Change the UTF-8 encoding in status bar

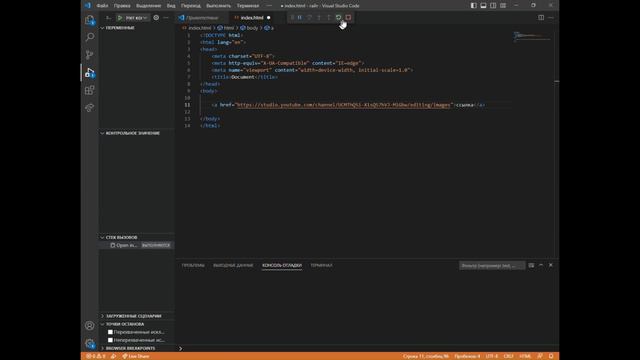tap(492, 356)
